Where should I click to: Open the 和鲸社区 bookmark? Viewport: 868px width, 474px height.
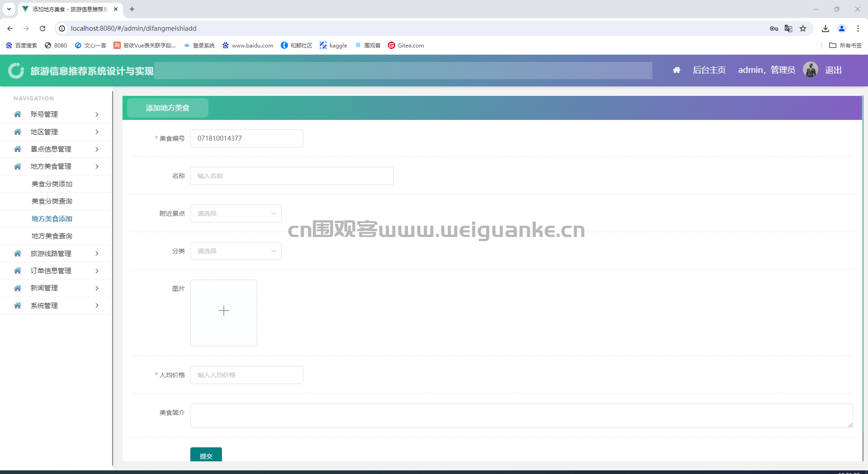[x=297, y=45]
